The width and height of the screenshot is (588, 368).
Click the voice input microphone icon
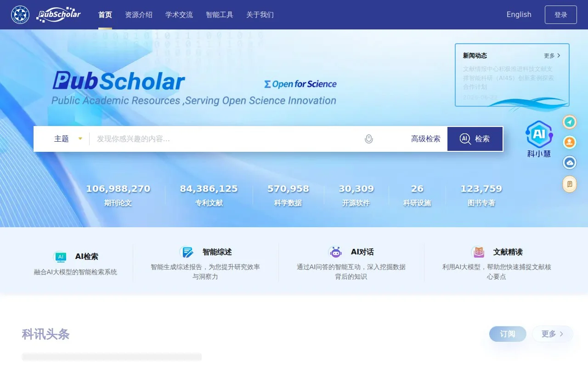368,139
